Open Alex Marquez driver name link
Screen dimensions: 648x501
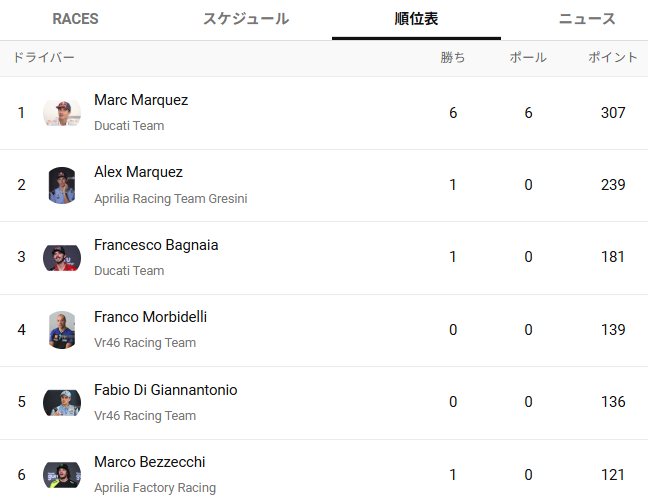[x=138, y=172]
